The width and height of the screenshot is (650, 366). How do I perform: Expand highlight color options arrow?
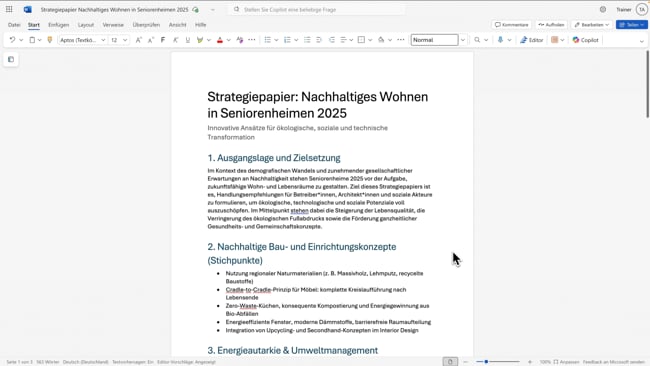click(209, 40)
